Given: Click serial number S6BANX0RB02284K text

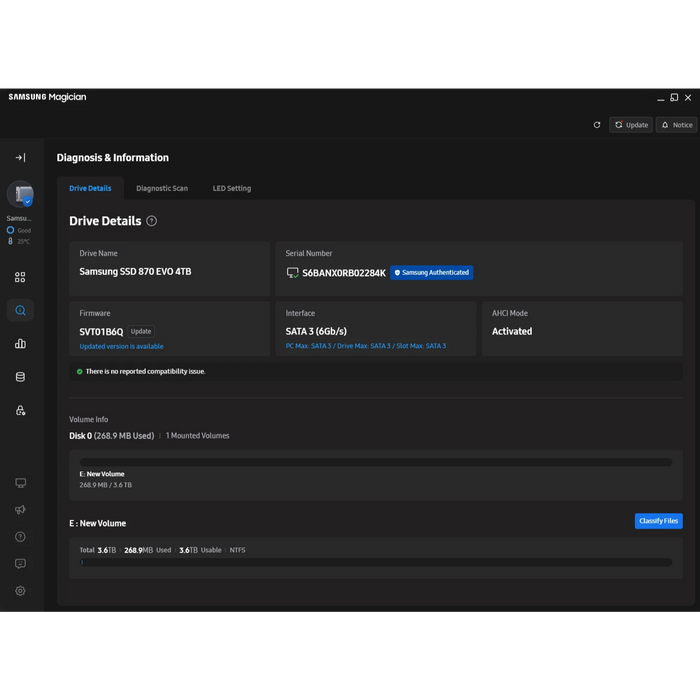Looking at the screenshot, I should point(344,273).
